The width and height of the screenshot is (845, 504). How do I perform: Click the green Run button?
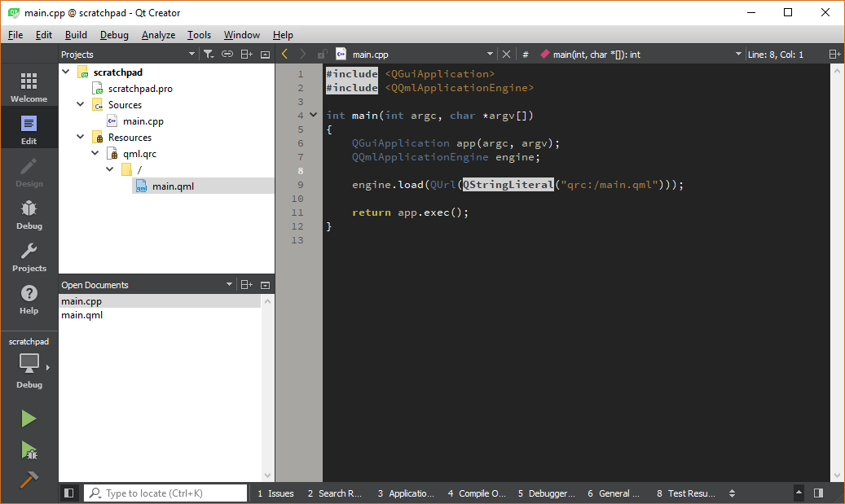(x=29, y=419)
